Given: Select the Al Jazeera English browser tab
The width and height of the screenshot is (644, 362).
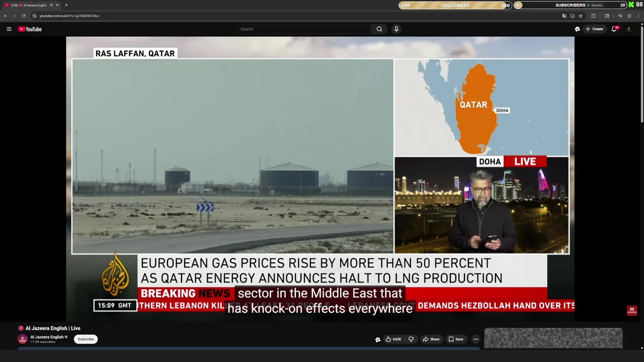Looking at the screenshot, I should (x=31, y=5).
